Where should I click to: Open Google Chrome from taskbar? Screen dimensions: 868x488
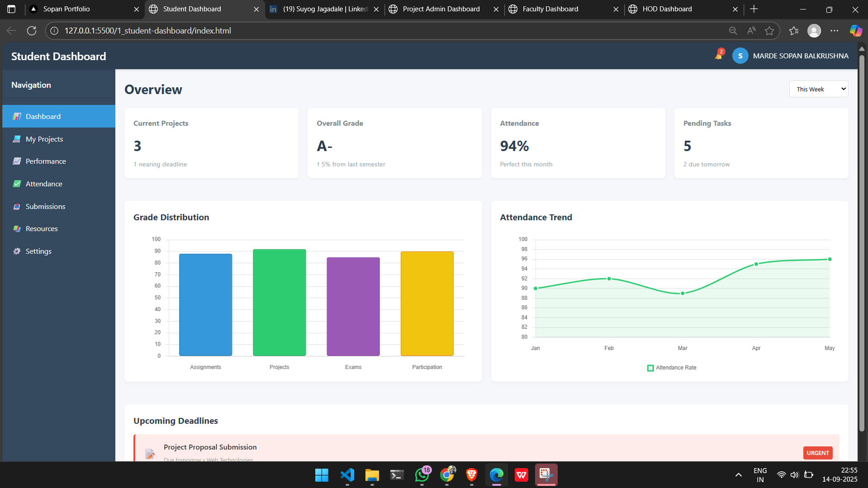tap(447, 475)
